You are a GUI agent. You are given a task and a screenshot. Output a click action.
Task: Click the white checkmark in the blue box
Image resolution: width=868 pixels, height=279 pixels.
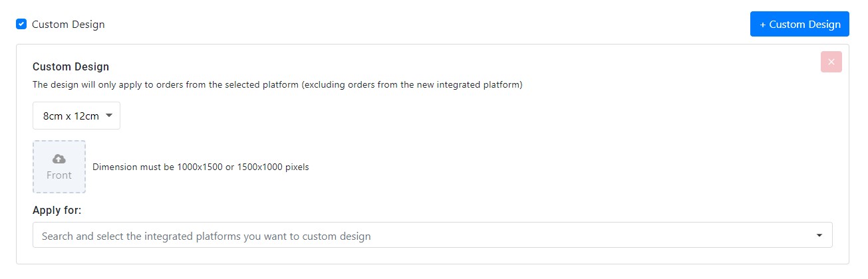pyautogui.click(x=21, y=24)
